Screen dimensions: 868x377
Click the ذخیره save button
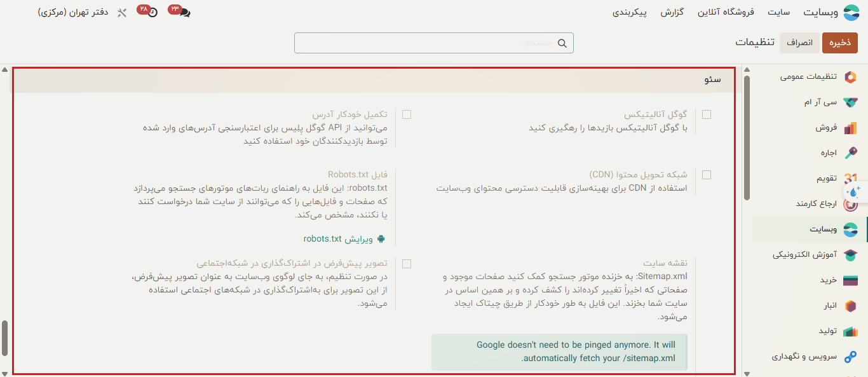coord(840,43)
